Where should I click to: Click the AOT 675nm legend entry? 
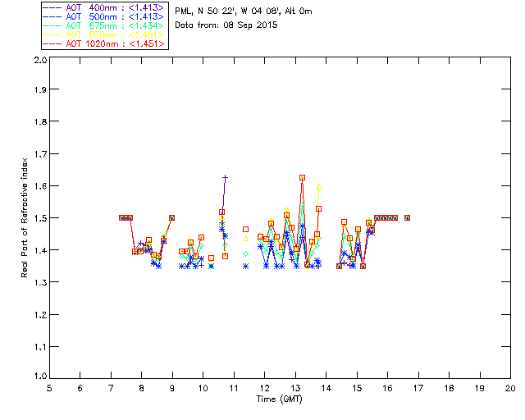(x=104, y=25)
